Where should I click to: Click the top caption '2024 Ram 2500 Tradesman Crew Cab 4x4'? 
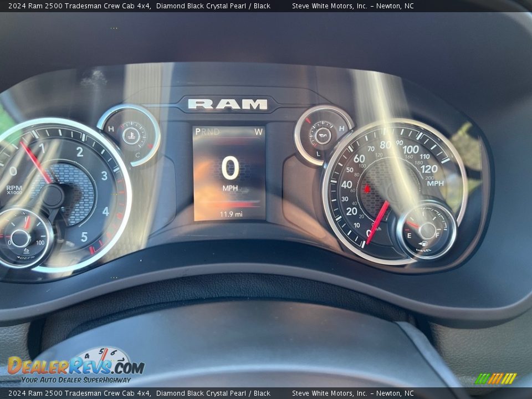tap(79, 6)
